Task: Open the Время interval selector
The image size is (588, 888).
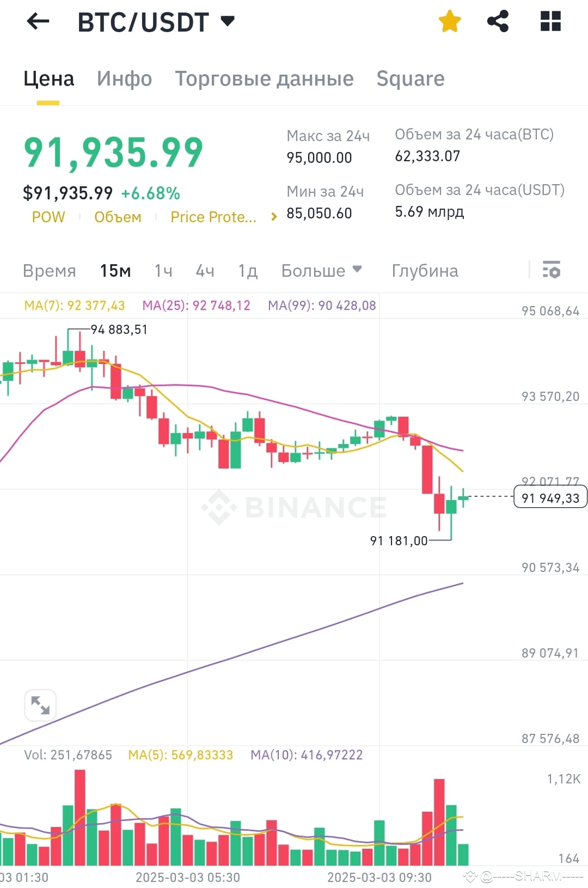Action: 50,270
